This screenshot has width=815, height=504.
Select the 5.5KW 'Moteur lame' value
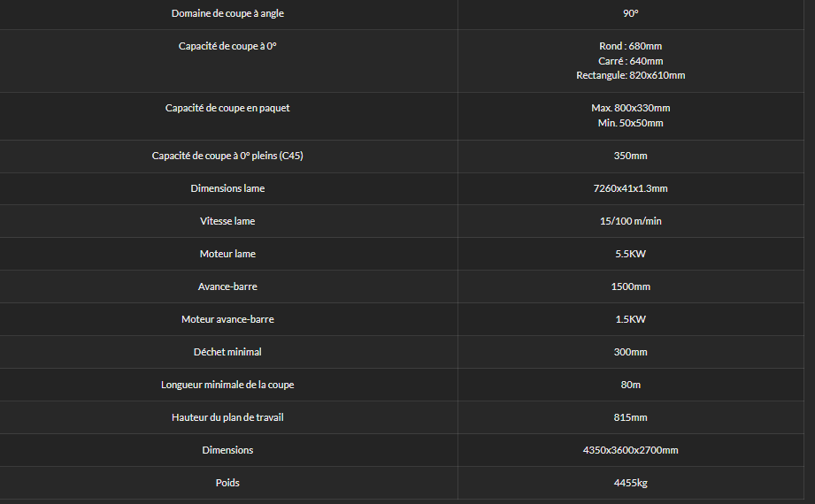[x=630, y=254]
